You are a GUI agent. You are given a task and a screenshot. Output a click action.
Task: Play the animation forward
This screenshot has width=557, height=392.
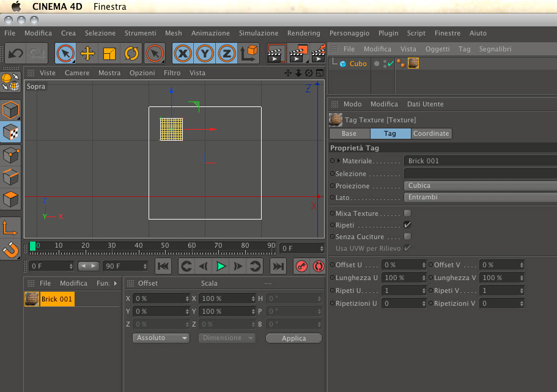(221, 266)
